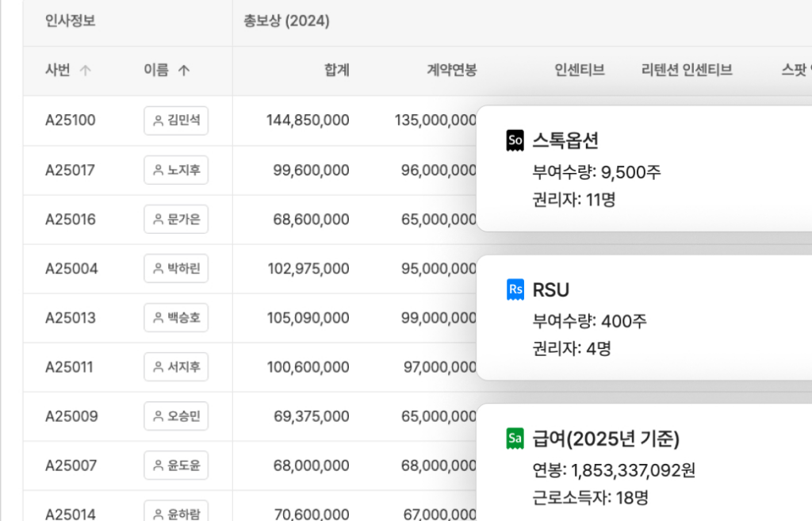Select the 문가은 employee tag
The width and height of the screenshot is (812, 521).
point(176,220)
